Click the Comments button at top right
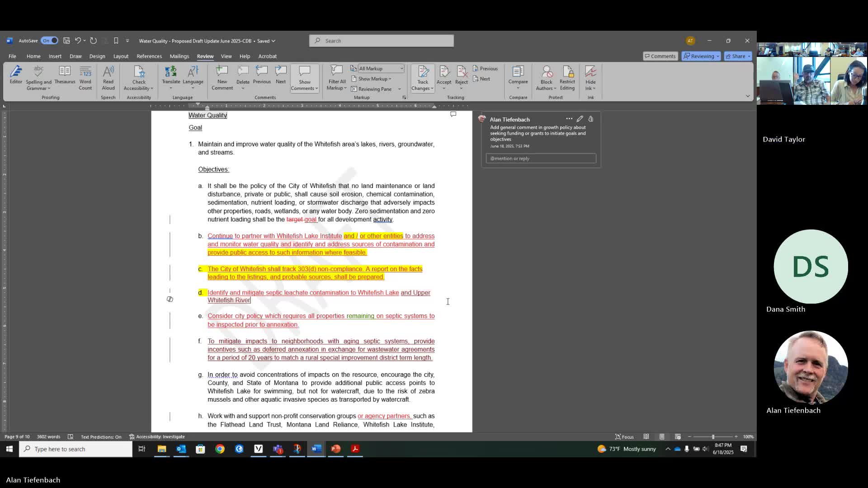This screenshot has height=488, width=868. pos(660,56)
